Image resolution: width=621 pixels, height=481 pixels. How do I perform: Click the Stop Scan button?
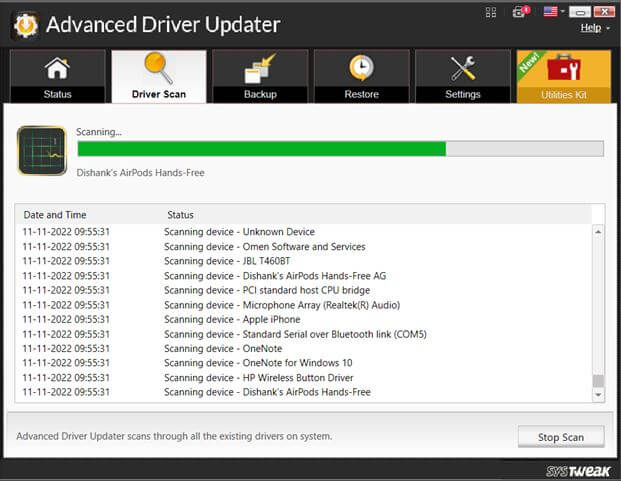point(561,437)
